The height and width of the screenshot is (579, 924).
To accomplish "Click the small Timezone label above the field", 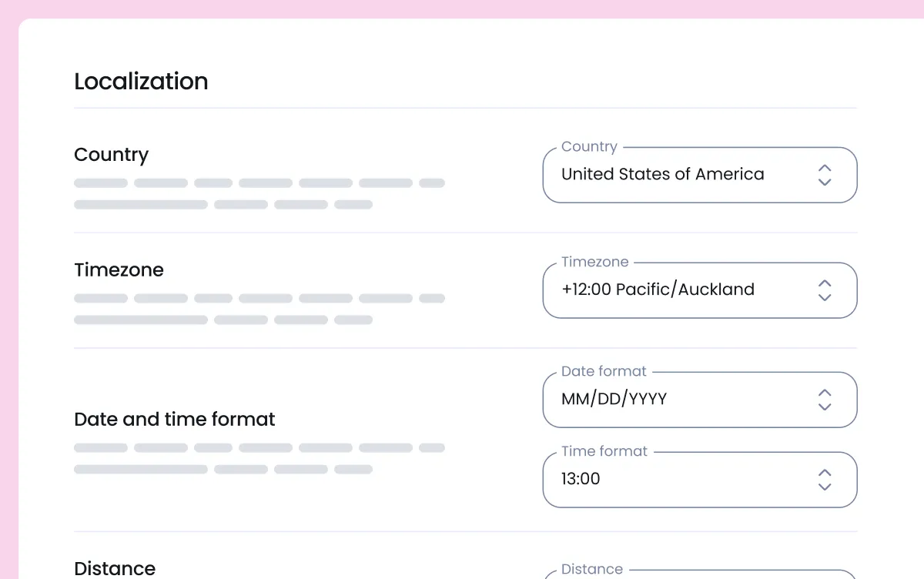I will point(595,262).
